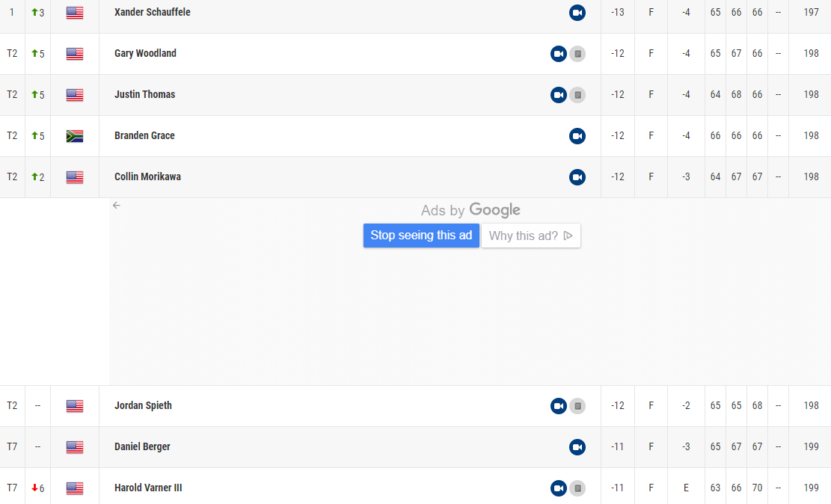Viewport: 831px width, 504px height.
Task: Open Collin Morikawa's player name link
Action: (147, 177)
